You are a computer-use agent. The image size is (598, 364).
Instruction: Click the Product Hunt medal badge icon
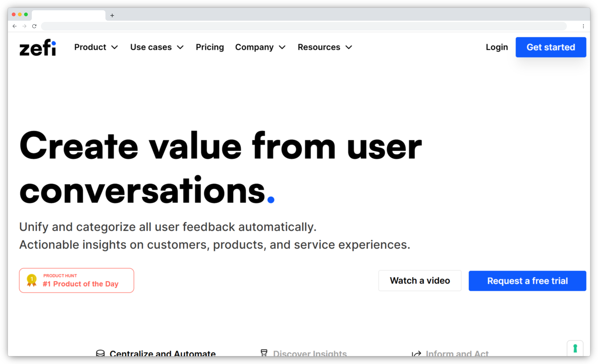click(32, 281)
